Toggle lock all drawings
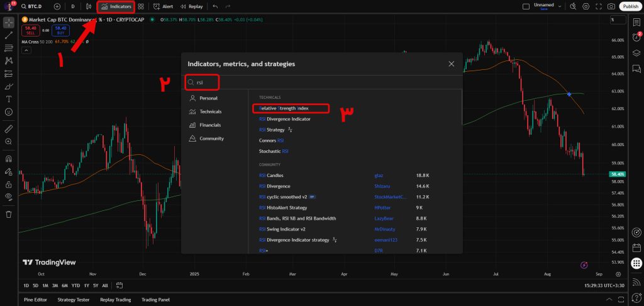The width and height of the screenshot is (644, 306). click(9, 184)
